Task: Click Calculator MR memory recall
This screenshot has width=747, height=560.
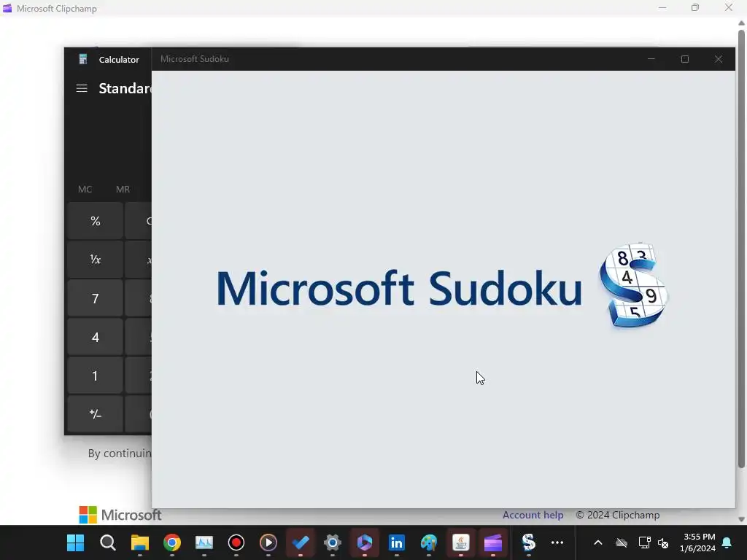Action: (x=123, y=189)
